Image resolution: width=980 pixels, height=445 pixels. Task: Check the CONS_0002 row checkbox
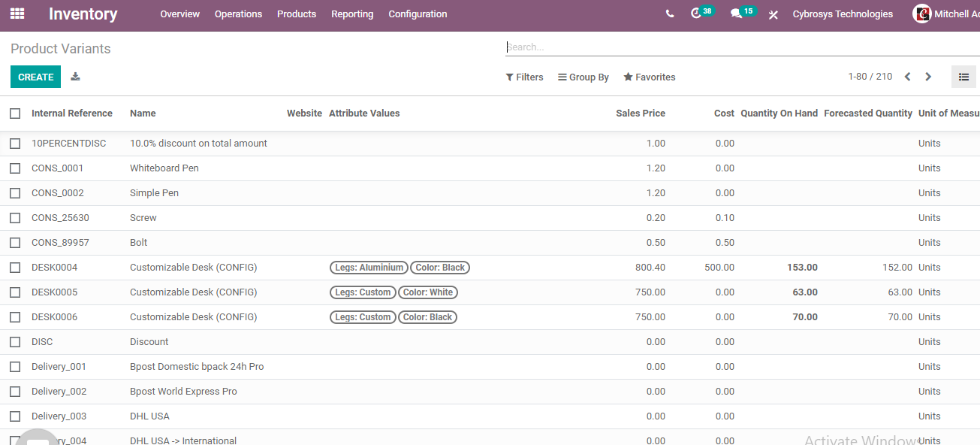[15, 193]
